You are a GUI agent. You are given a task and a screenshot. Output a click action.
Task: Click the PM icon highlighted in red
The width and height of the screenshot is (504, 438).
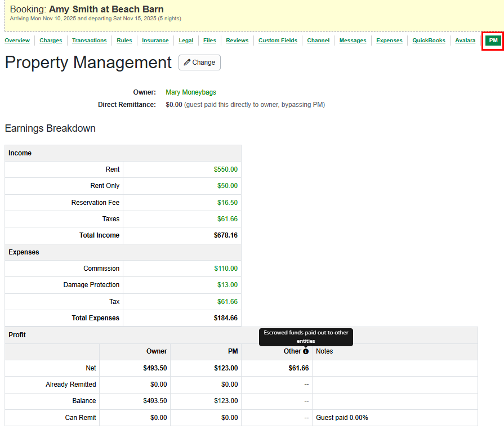493,41
